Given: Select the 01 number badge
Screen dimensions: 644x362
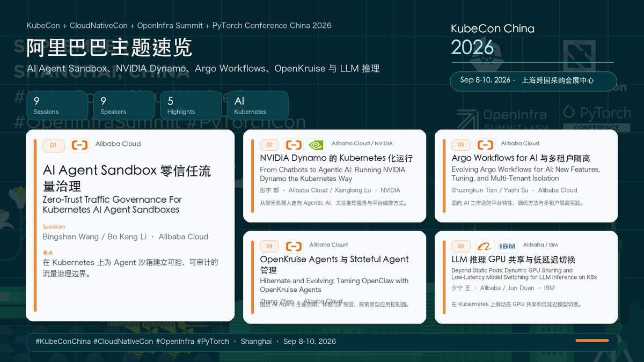Looking at the screenshot, I should (54, 145).
